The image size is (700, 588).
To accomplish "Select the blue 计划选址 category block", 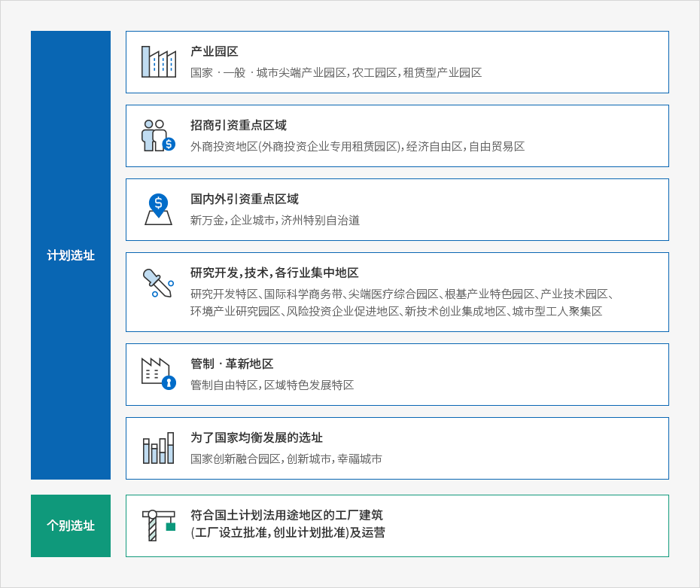I will tap(71, 255).
